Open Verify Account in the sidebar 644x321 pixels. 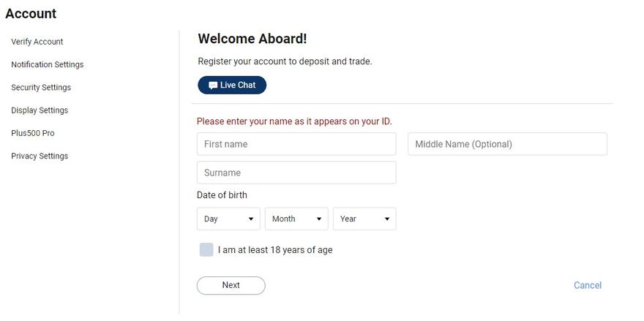37,42
